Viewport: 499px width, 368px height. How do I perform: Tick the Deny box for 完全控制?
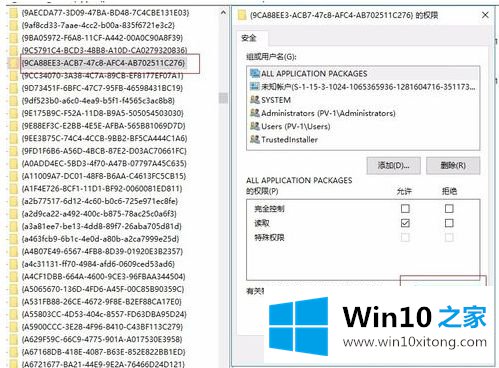pyautogui.click(x=449, y=209)
